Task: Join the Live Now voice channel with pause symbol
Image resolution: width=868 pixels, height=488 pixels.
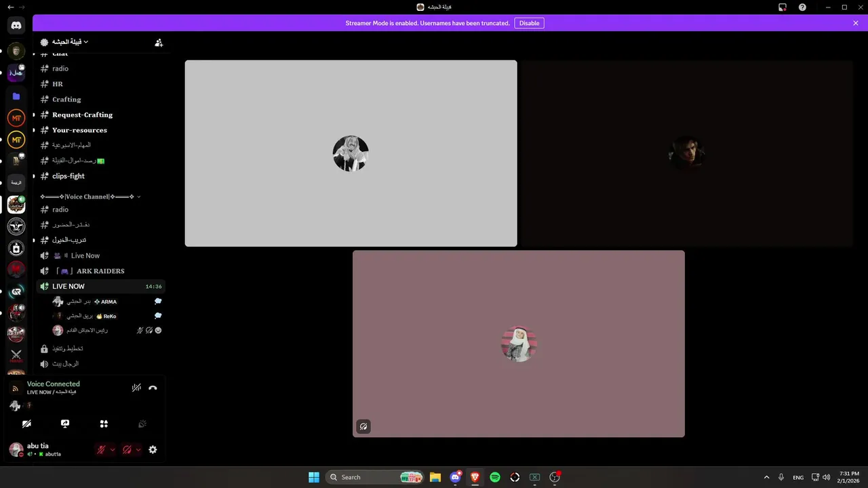Action: tap(100, 256)
